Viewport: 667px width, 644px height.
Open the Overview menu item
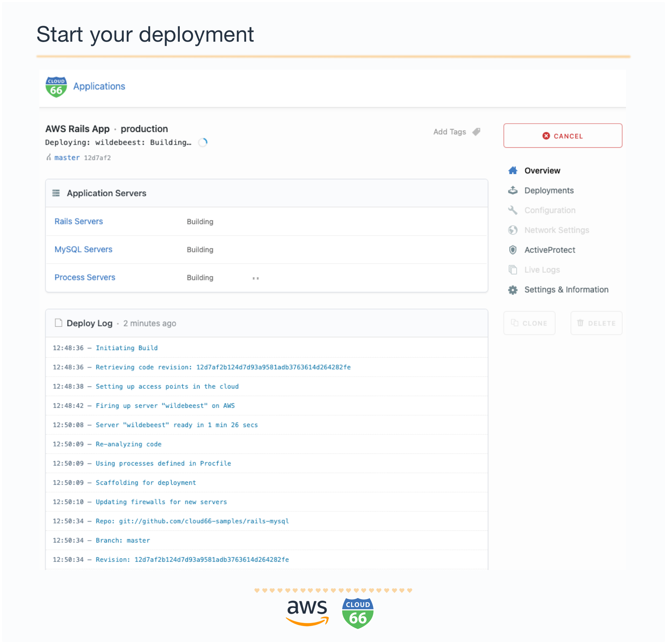coord(542,170)
